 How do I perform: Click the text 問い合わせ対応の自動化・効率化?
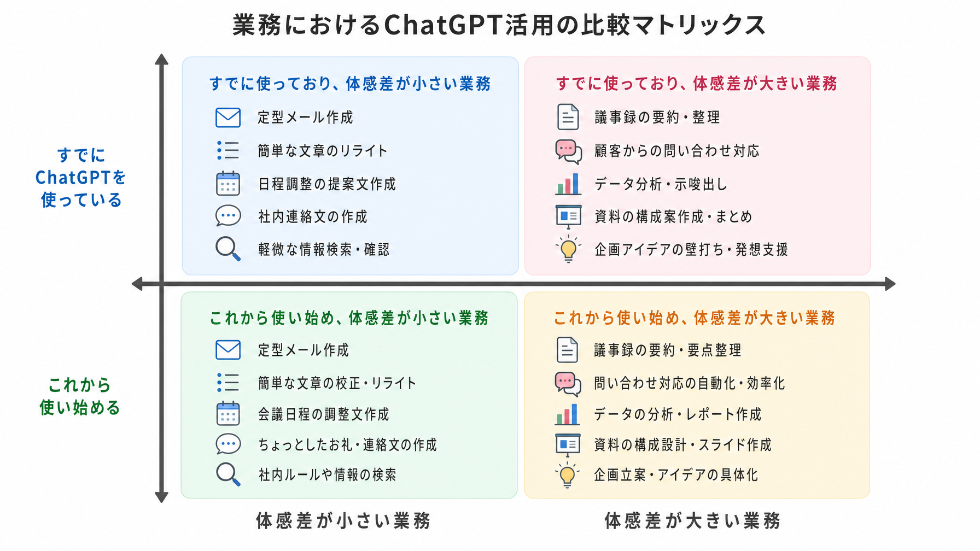coord(690,383)
